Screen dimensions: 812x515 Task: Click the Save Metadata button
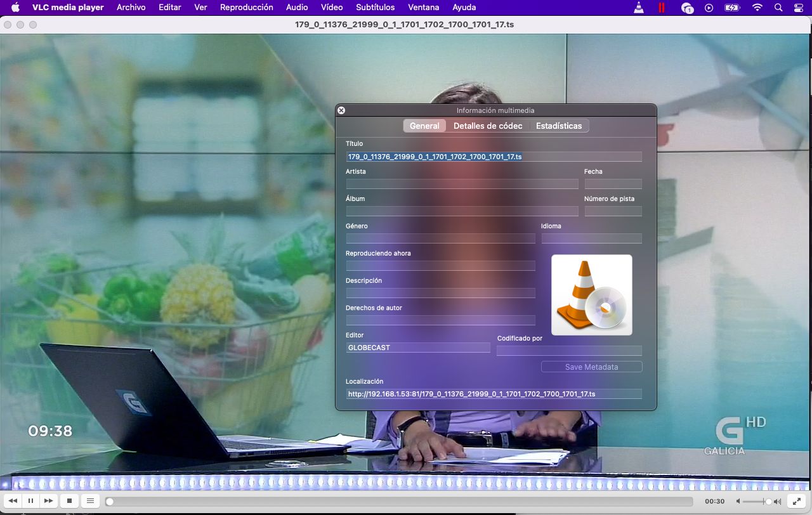pyautogui.click(x=591, y=367)
